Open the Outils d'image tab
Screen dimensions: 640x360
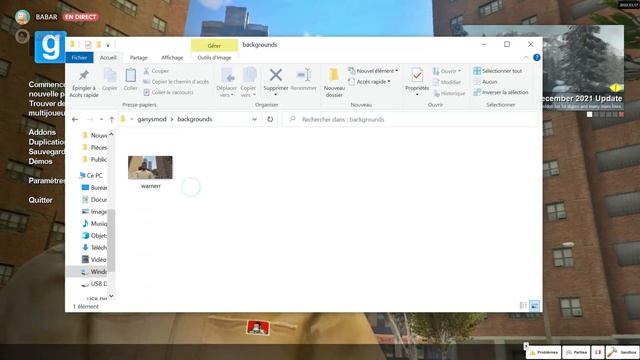214,58
